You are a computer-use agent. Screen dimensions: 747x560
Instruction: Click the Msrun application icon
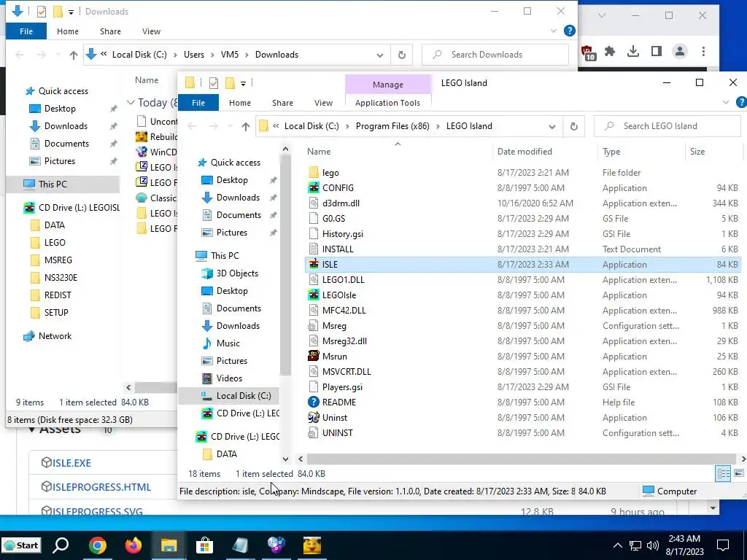pyautogui.click(x=314, y=356)
